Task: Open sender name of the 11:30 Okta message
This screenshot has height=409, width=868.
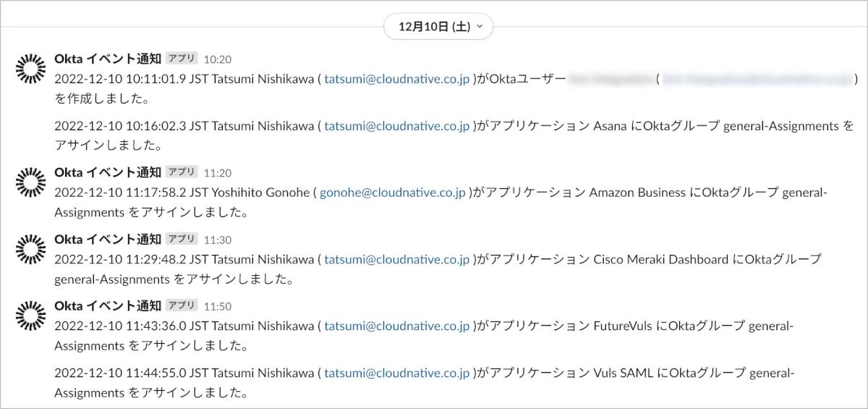Action: coord(108,239)
